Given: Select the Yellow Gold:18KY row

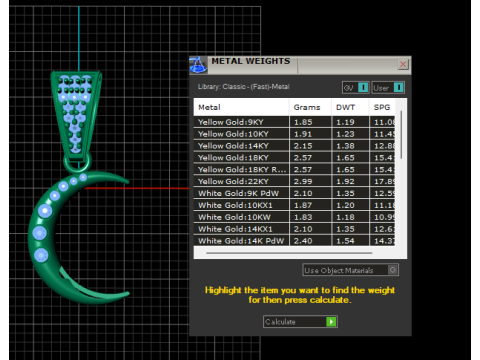Looking at the screenshot, I should 294,158.
